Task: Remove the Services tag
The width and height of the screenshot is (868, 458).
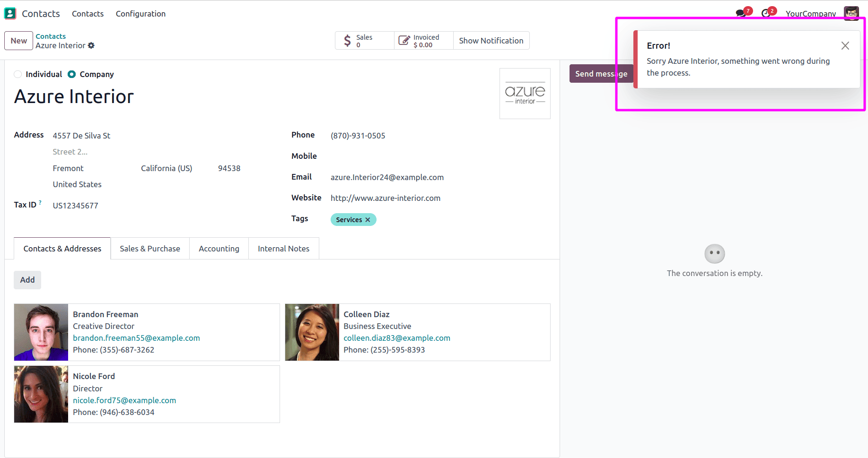Action: click(x=368, y=220)
